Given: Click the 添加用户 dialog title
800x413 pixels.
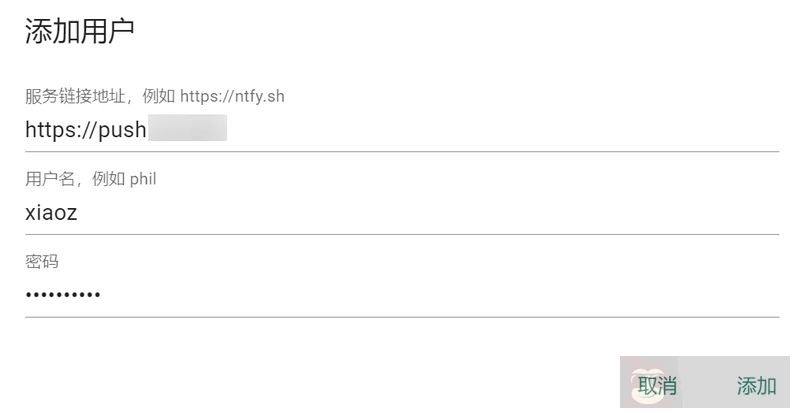Looking at the screenshot, I should [x=79, y=32].
